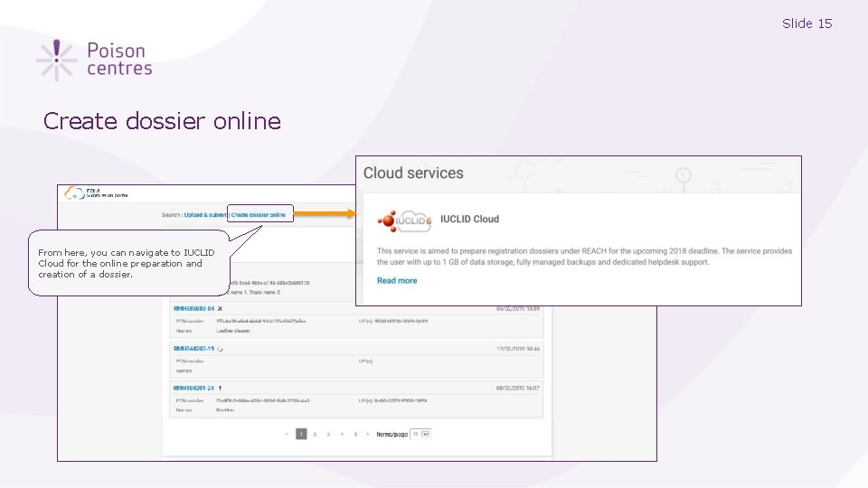Click the UFI(s) value in RMH585688-84 row
Viewport: 868px width, 488px height.
click(x=401, y=321)
